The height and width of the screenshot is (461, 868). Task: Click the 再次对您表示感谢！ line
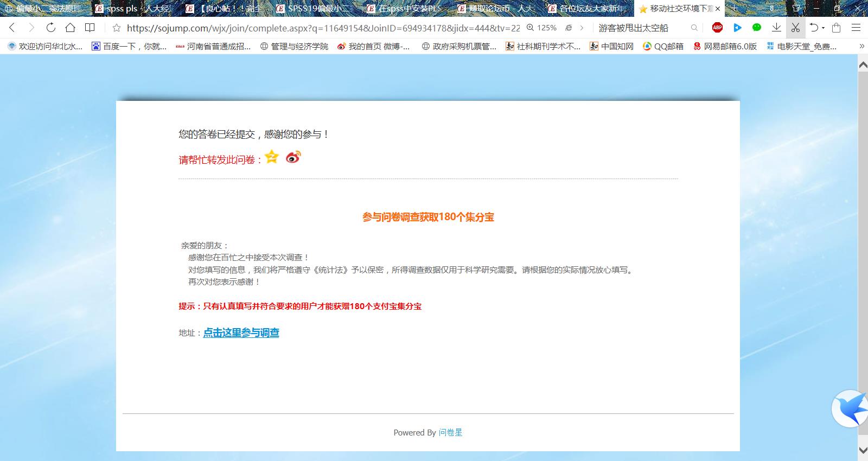(x=225, y=281)
